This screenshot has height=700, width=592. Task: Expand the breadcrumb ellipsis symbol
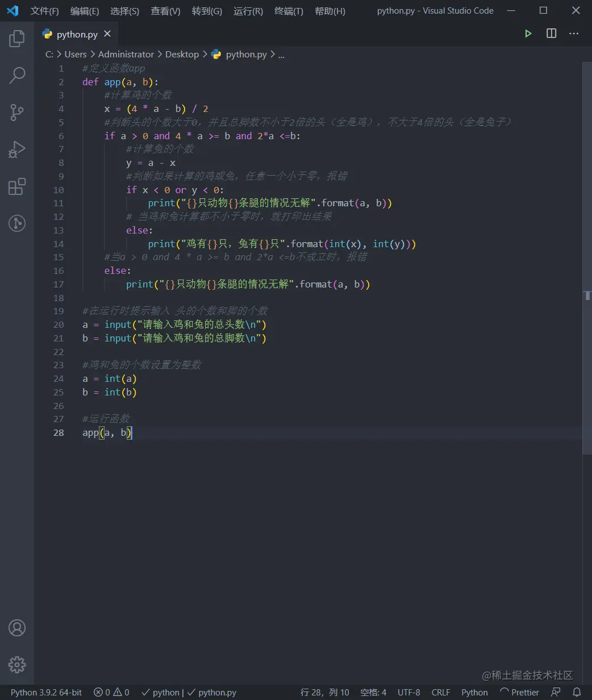[281, 55]
